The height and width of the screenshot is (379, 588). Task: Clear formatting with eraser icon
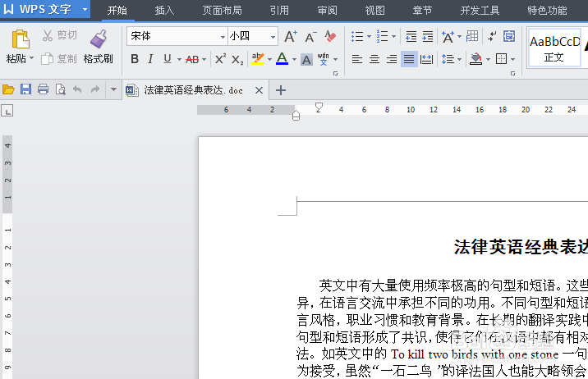(x=330, y=36)
